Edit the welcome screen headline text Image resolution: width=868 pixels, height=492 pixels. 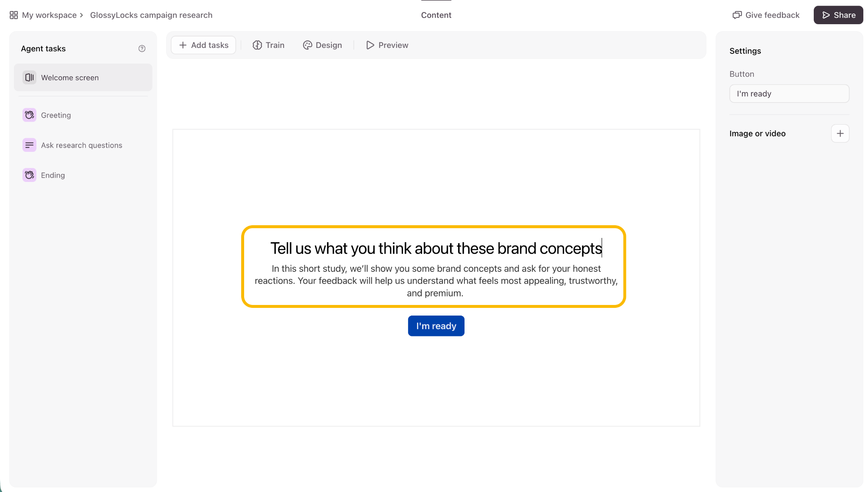point(436,248)
